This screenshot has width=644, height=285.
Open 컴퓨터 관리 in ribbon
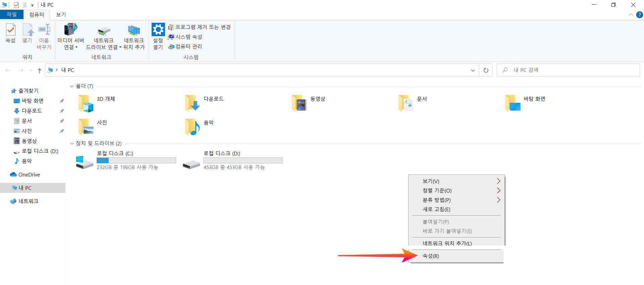(185, 47)
